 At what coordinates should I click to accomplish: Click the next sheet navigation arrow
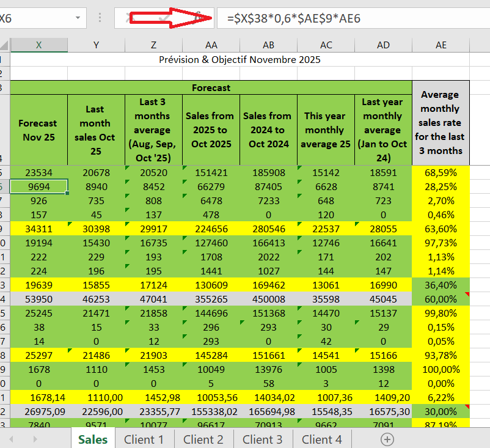(x=35, y=439)
